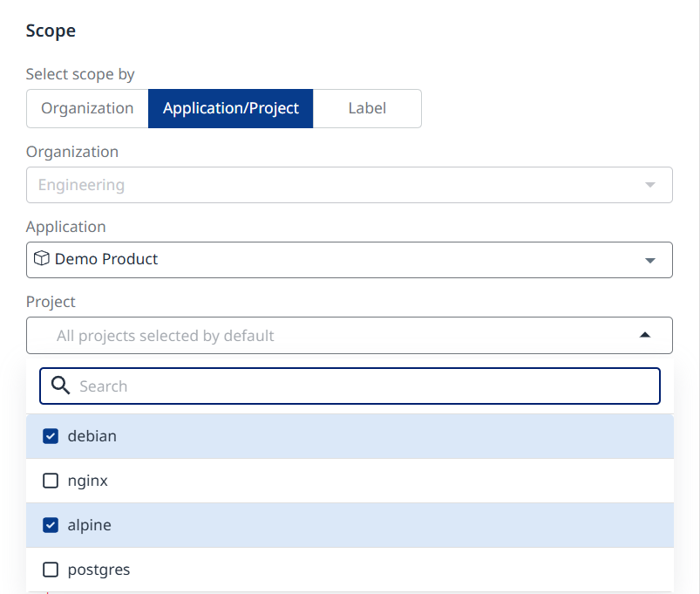Screen dimensions: 700x594
Task: Select the Application/Project scope tab
Action: click(231, 108)
